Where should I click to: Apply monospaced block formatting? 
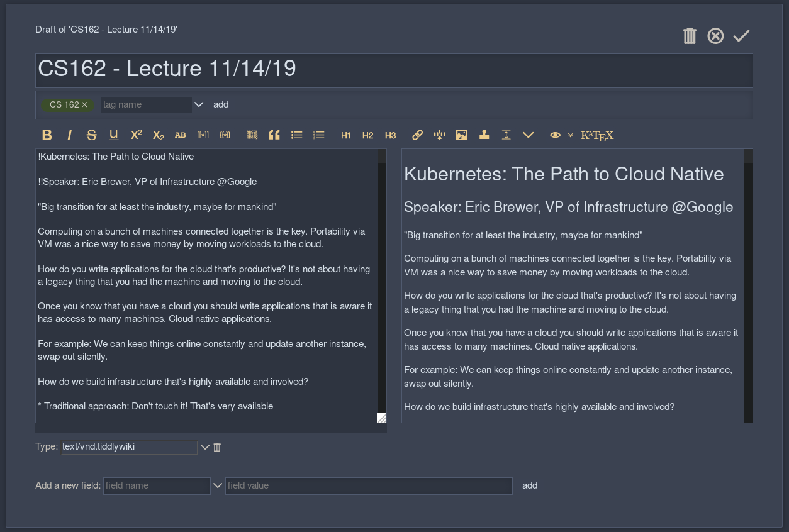[252, 135]
